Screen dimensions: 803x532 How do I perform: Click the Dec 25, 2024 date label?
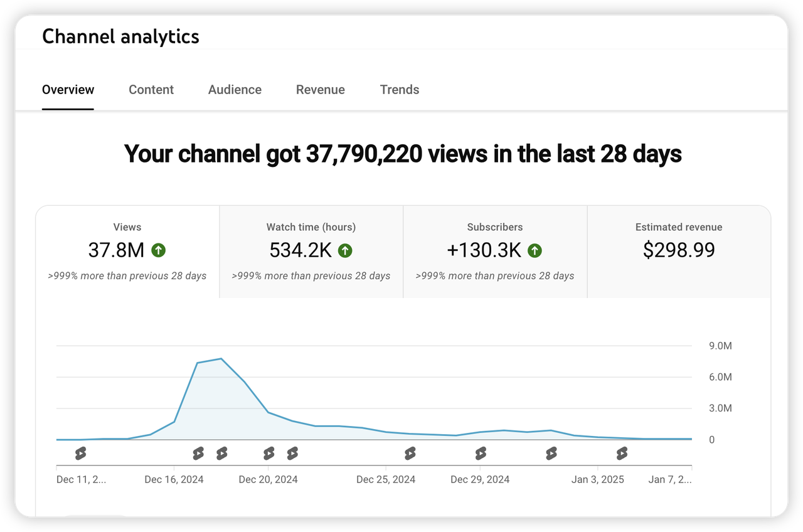[386, 479]
